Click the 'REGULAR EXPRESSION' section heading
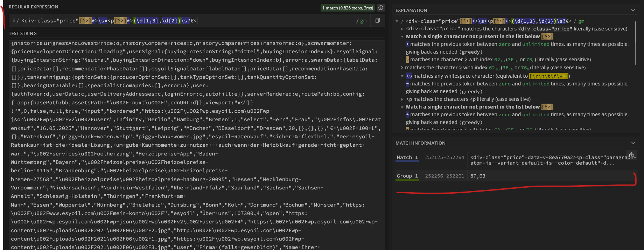Image resolution: width=644 pixels, height=250 pixels. (x=34, y=7)
